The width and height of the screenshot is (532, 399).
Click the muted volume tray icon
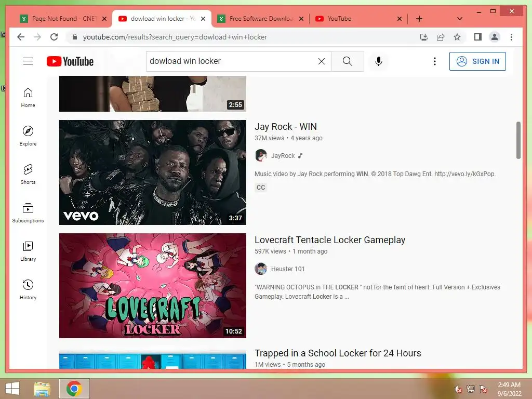coord(458,389)
